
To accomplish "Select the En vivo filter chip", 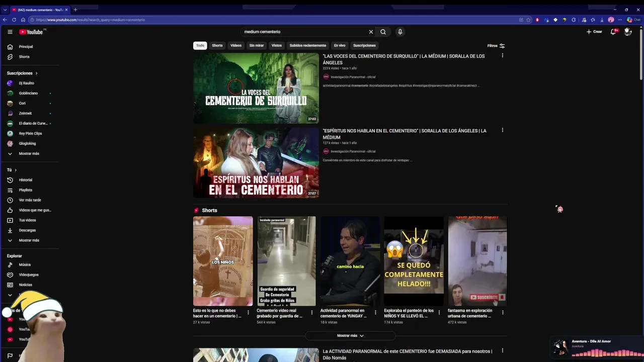I will click(340, 45).
